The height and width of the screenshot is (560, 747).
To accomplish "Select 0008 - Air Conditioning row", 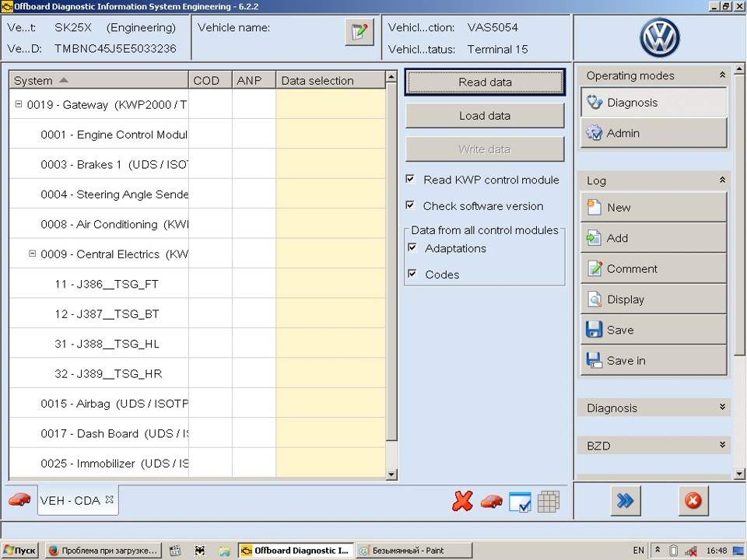I will [x=197, y=224].
